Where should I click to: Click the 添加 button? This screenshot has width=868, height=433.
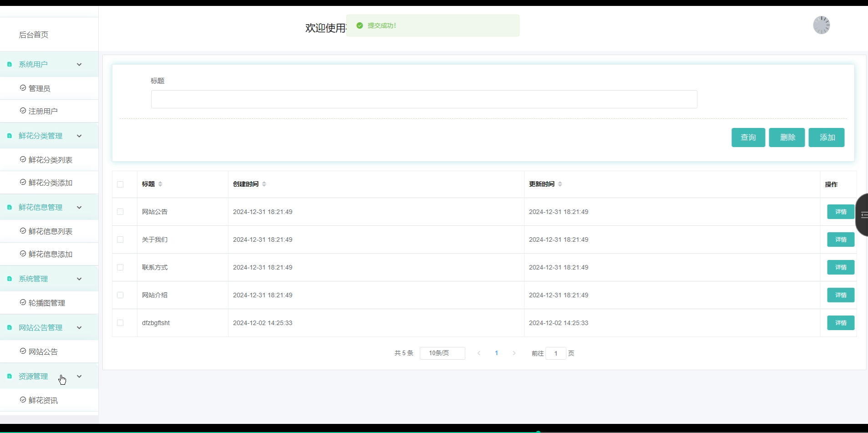click(827, 138)
